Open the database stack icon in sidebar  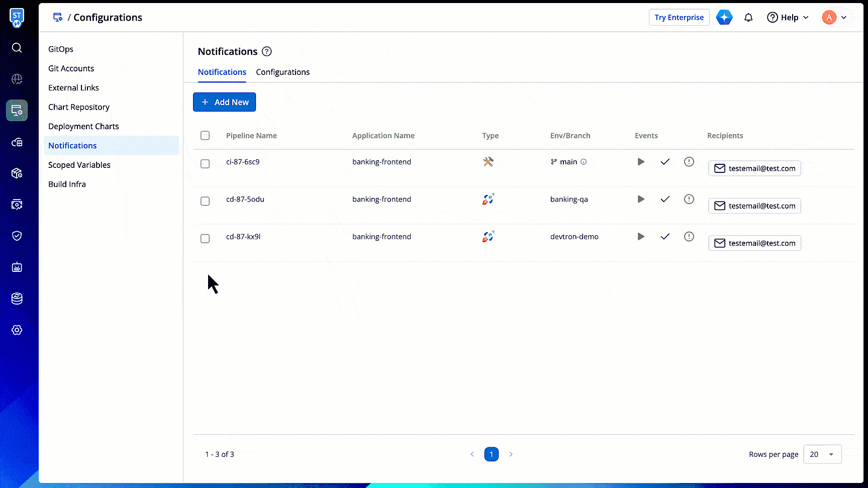[17, 299]
